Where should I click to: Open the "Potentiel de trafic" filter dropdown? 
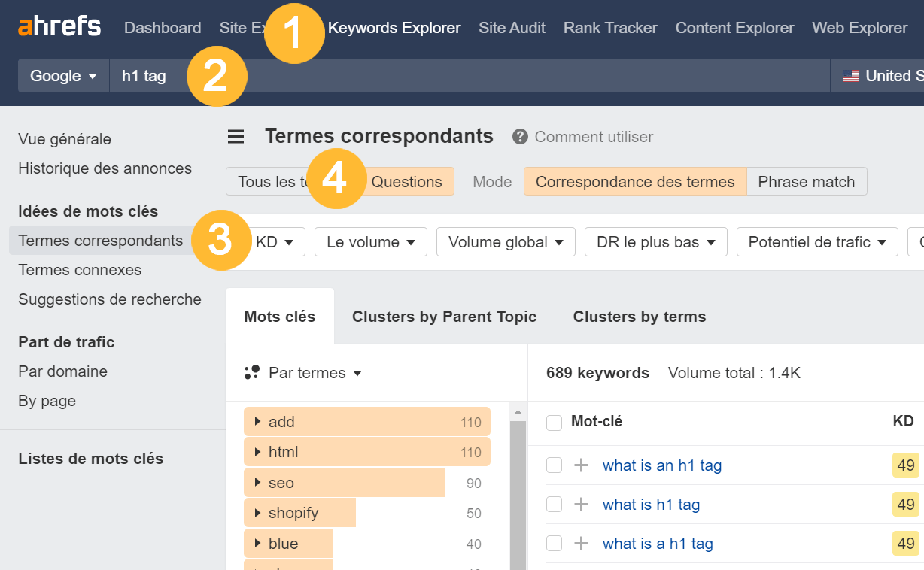point(816,241)
